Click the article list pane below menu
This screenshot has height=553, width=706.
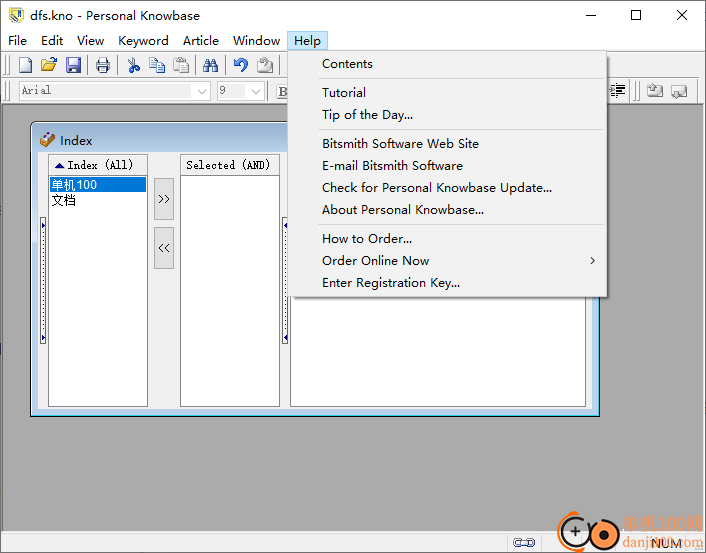click(x=438, y=351)
